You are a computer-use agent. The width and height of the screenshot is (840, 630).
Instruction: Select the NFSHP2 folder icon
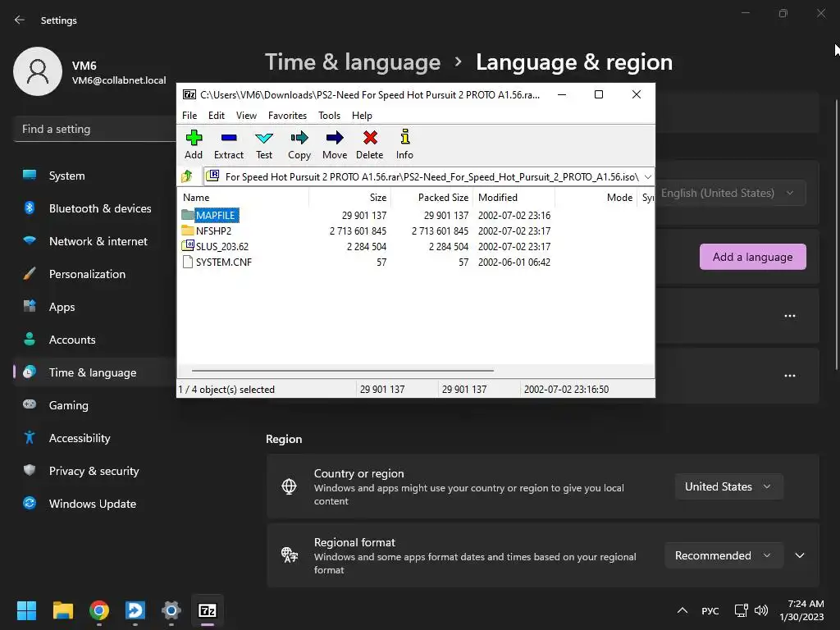point(188,231)
